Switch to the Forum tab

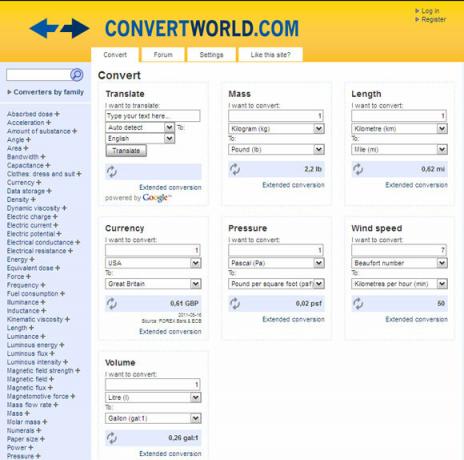[x=163, y=55]
